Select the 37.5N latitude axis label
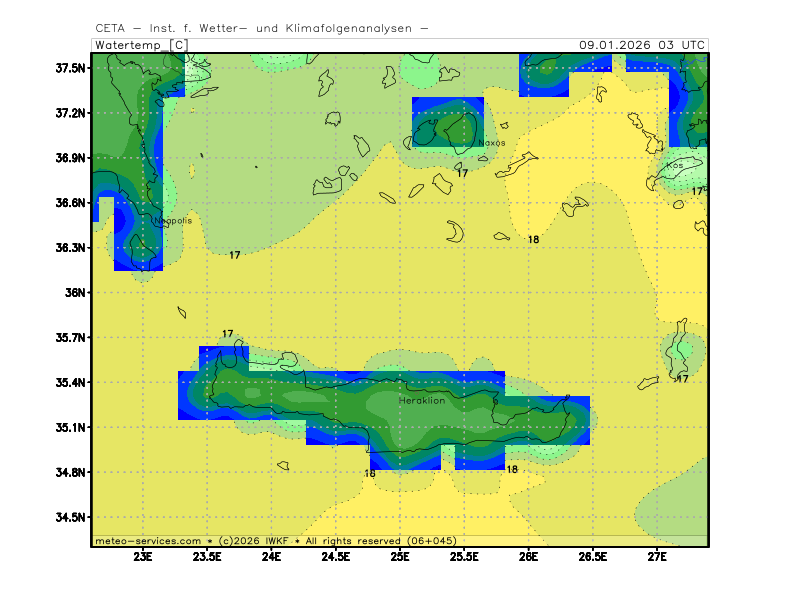 click(70, 68)
